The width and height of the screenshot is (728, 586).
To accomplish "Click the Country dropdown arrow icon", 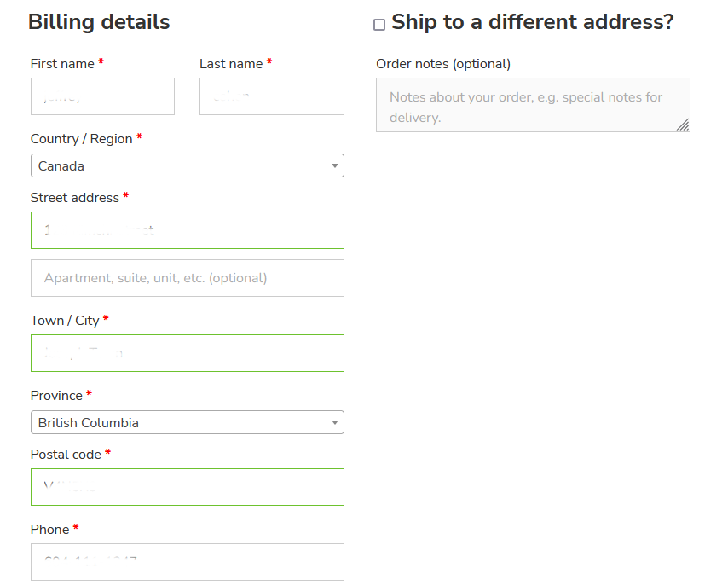I will pyautogui.click(x=334, y=165).
